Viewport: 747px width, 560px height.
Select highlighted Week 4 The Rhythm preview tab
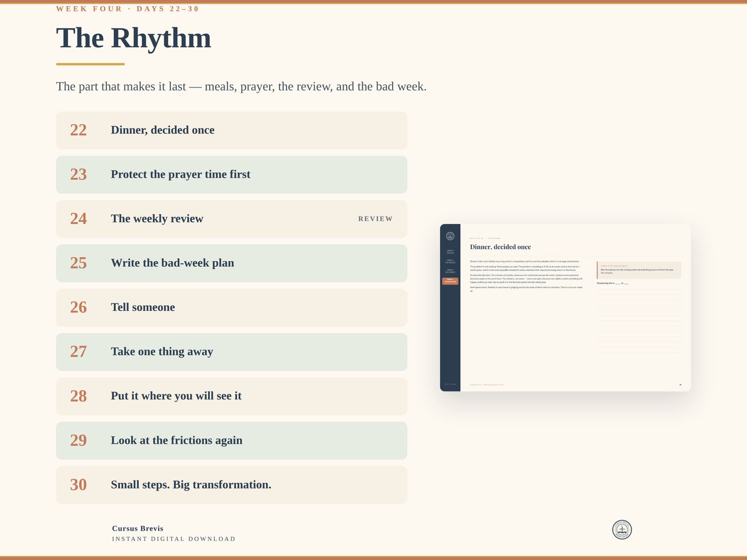pos(450,281)
